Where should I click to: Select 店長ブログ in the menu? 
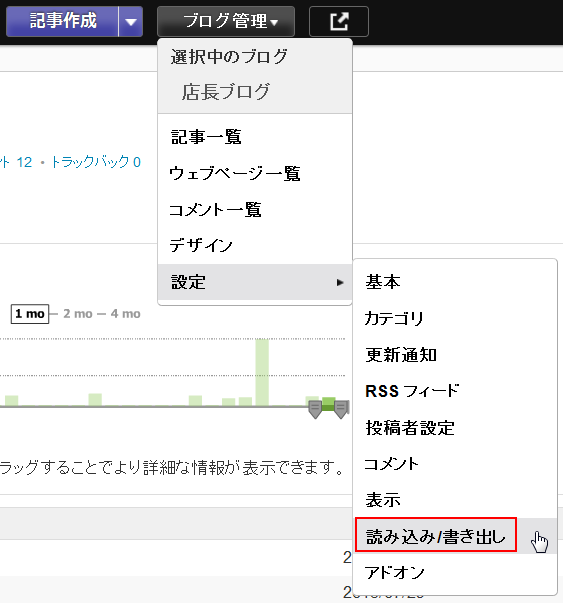pos(226,92)
